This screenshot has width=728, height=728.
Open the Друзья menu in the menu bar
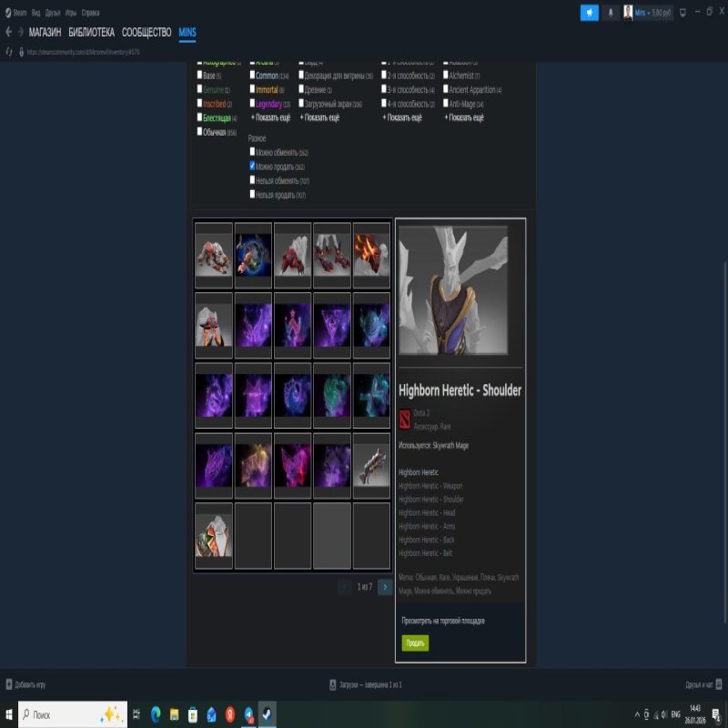[53, 13]
